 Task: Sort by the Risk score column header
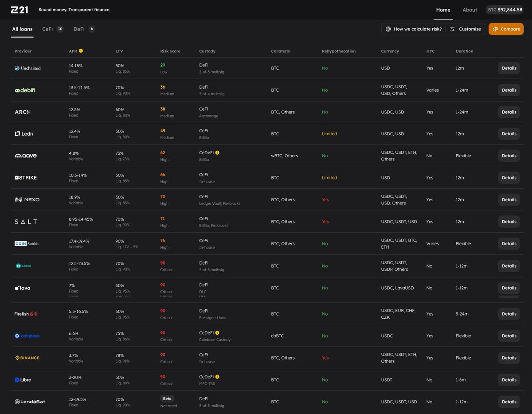[170, 51]
